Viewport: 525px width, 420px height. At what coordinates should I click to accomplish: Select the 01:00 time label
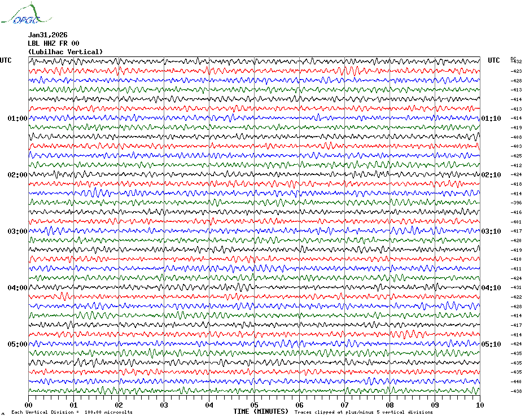[17, 119]
